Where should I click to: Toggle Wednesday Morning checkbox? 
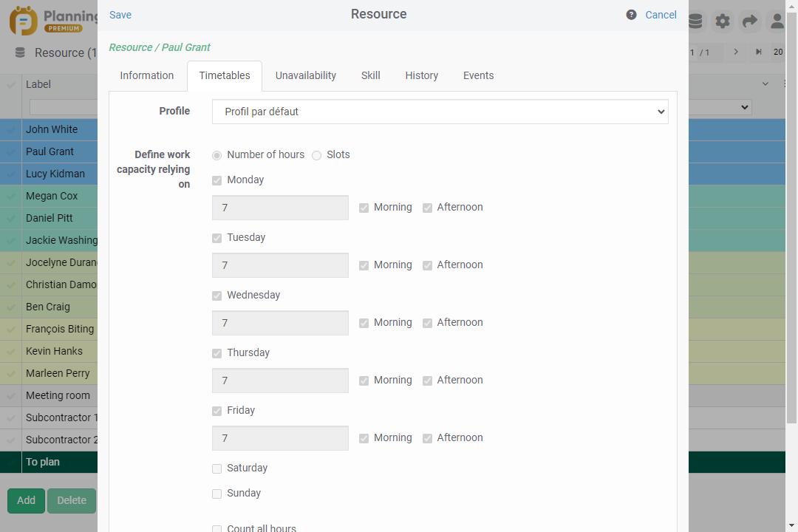click(364, 323)
